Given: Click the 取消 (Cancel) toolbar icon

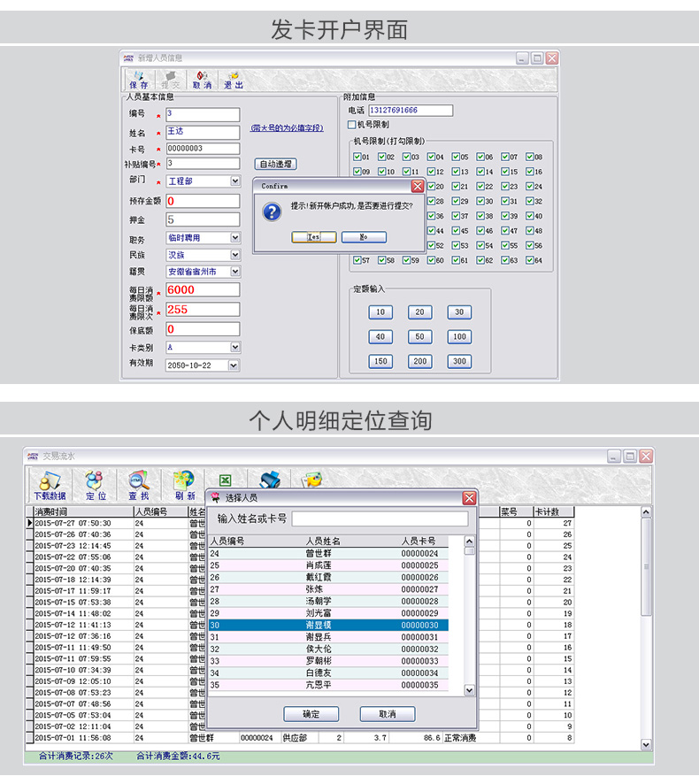Looking at the screenshot, I should tap(202, 80).
